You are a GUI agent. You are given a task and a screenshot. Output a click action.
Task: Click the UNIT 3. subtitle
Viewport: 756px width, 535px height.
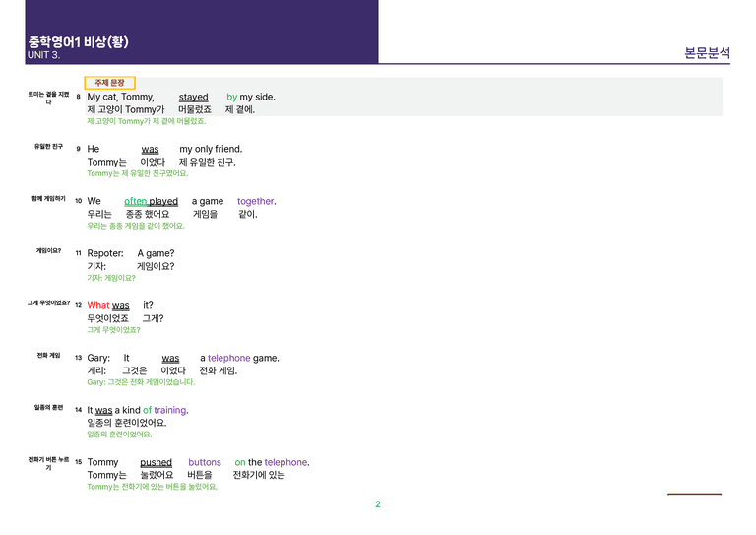pyautogui.click(x=44, y=55)
